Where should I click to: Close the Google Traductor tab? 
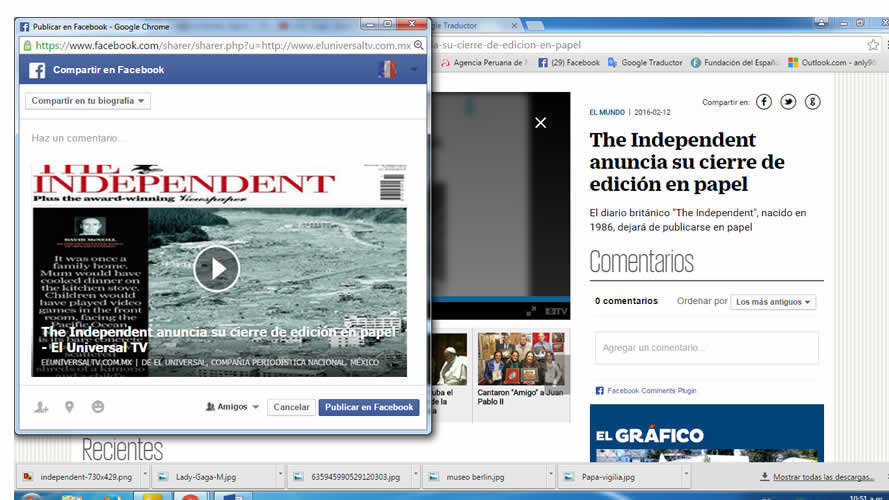514,26
